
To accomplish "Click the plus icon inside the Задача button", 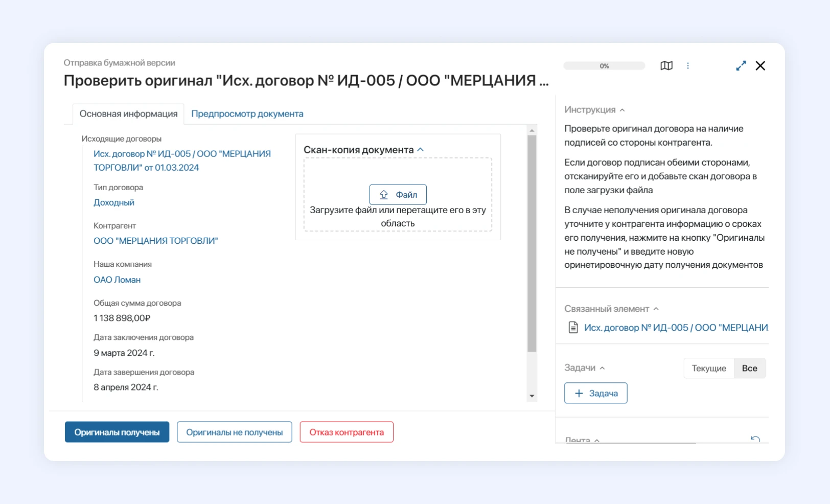I will coord(579,393).
